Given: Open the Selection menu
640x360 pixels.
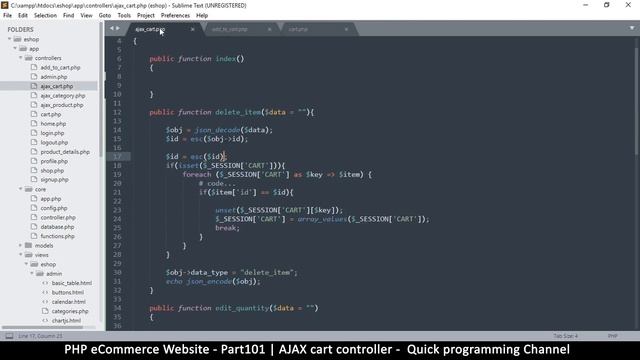Looking at the screenshot, I should coord(45,16).
